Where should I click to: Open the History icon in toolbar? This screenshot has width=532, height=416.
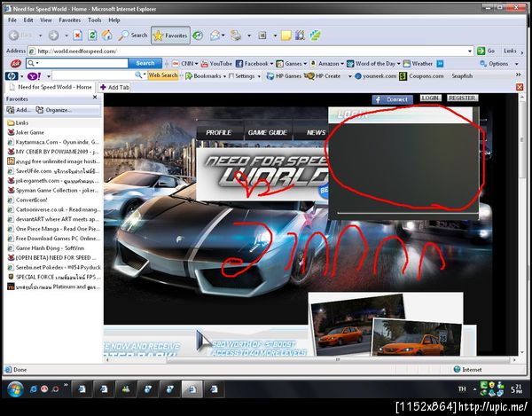[x=198, y=35]
